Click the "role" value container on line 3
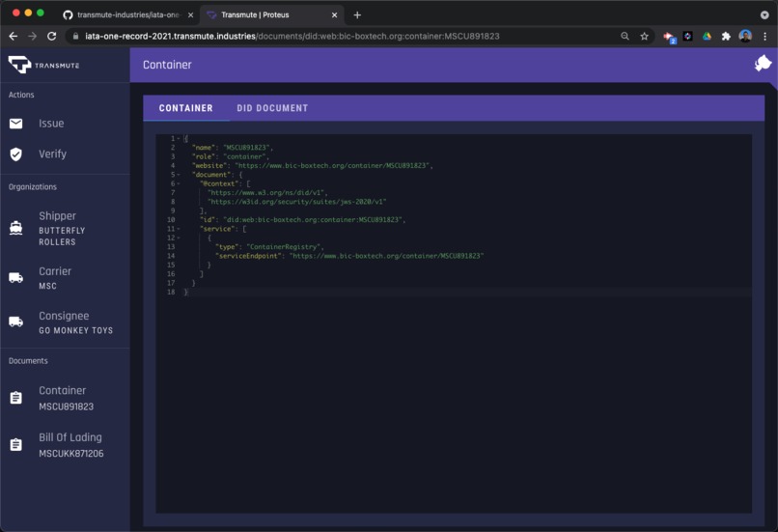The image size is (778, 532). pyautogui.click(x=243, y=156)
